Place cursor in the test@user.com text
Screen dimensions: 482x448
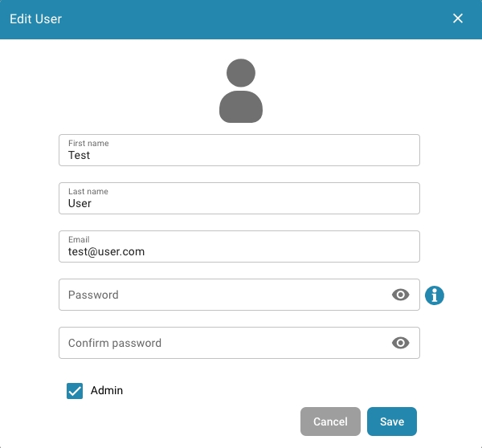point(106,252)
